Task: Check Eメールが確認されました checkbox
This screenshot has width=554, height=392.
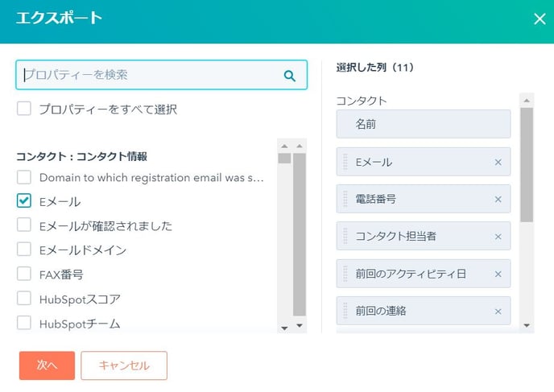Action: point(24,225)
